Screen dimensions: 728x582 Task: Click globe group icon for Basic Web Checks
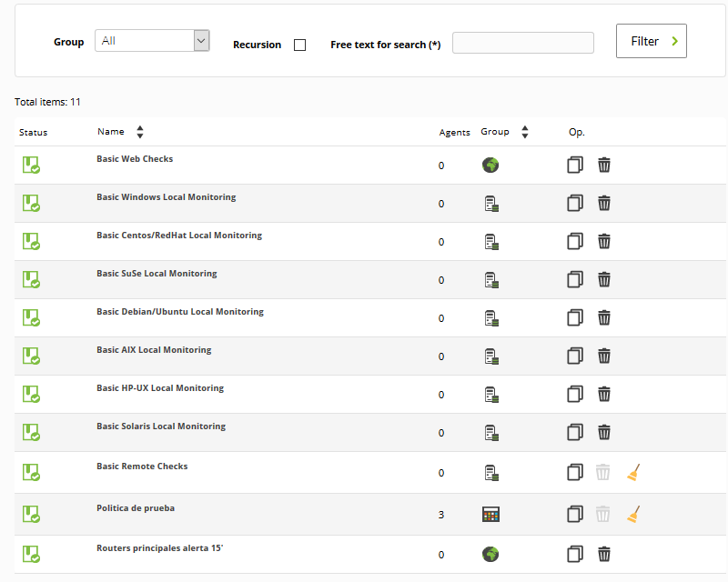(x=490, y=165)
